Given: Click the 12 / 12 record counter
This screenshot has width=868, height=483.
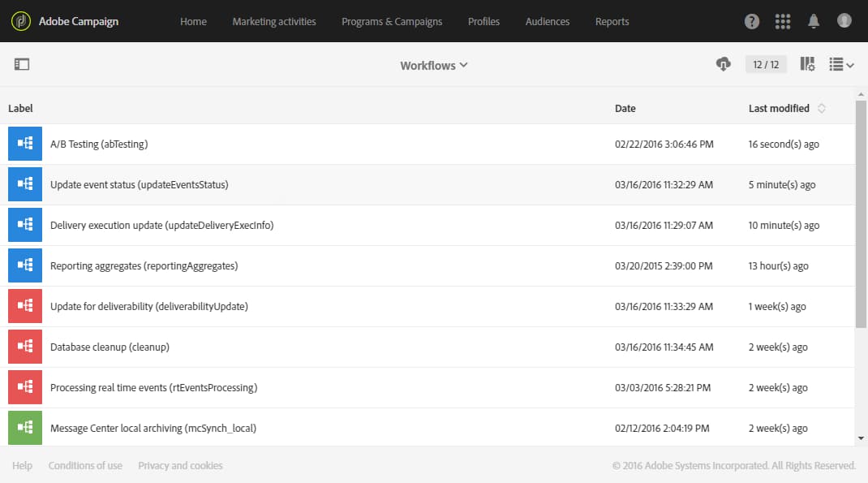Looking at the screenshot, I should (766, 64).
